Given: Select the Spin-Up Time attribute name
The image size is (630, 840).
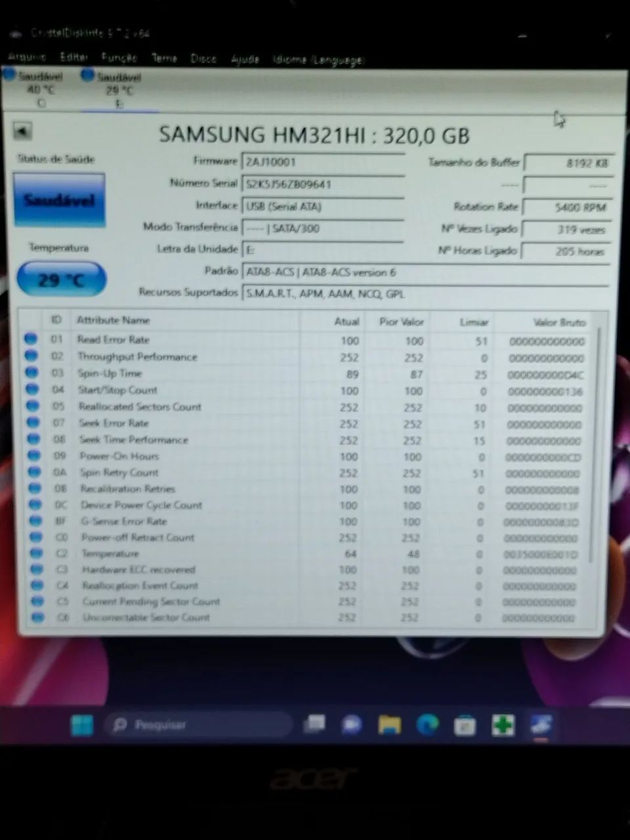Looking at the screenshot, I should tap(110, 373).
